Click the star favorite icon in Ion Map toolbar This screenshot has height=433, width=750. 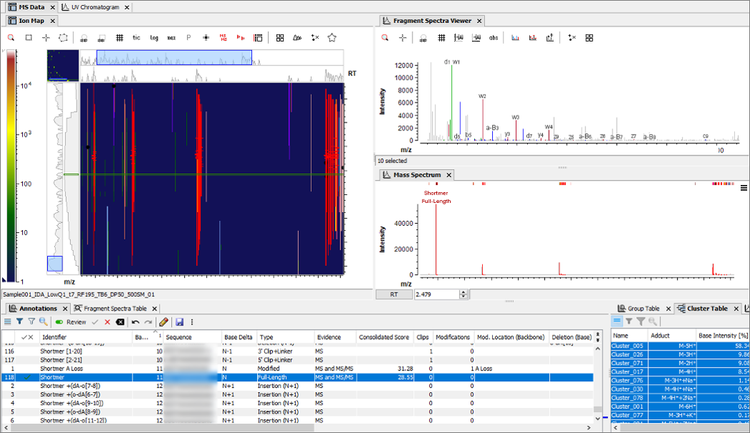332,38
